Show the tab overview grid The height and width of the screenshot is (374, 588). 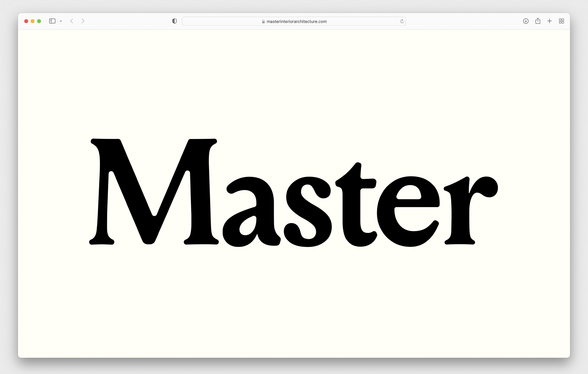tap(561, 21)
